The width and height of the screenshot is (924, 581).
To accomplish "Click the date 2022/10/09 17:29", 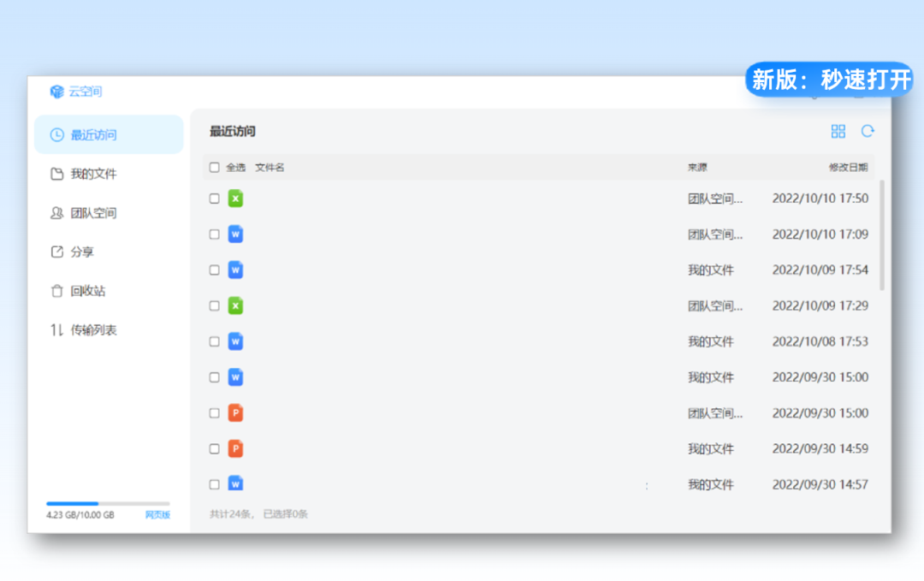I will tap(820, 305).
